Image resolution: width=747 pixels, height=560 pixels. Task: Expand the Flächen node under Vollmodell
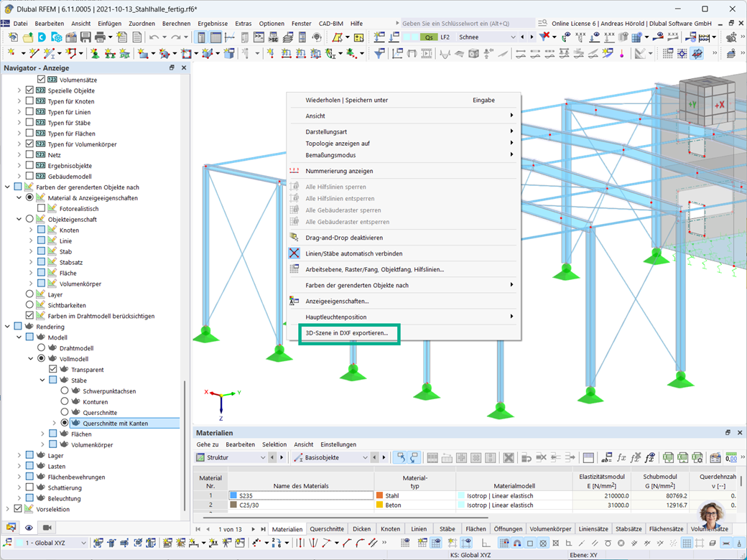click(42, 434)
